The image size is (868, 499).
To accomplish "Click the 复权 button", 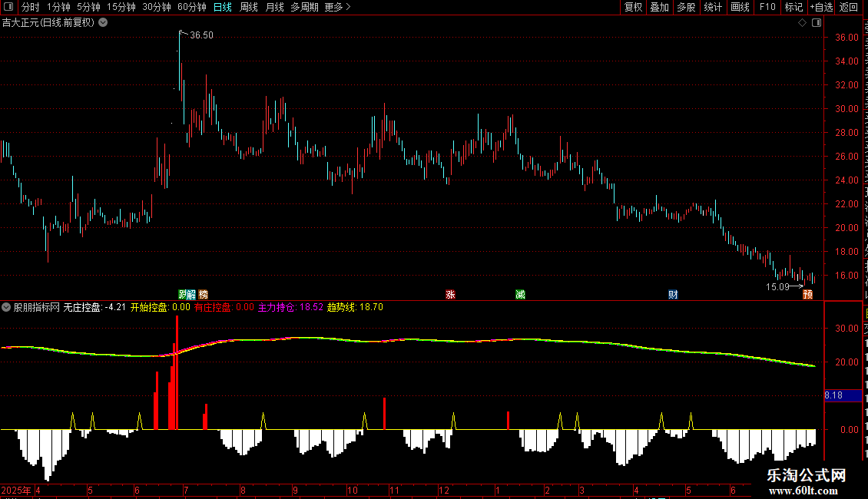I will tap(633, 7).
